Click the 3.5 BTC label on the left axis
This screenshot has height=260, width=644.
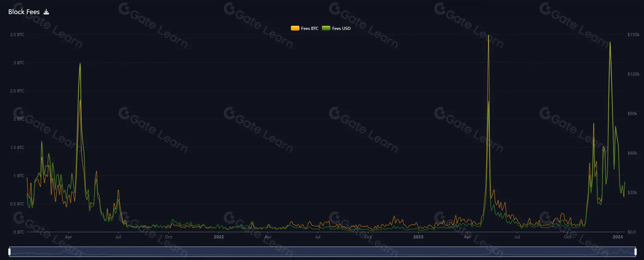coord(17,35)
